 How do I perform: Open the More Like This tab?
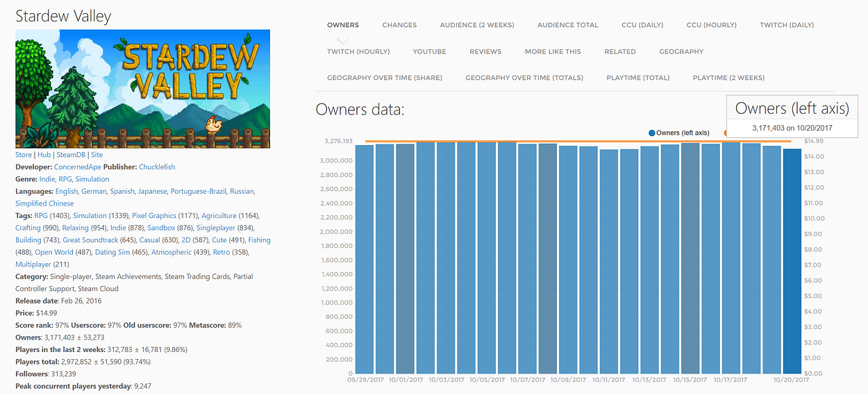pyautogui.click(x=553, y=51)
